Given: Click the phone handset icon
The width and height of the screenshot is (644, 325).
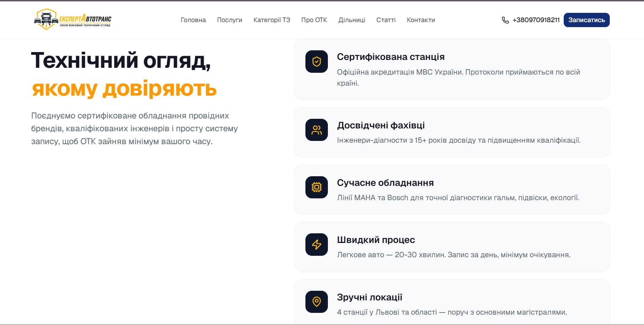Looking at the screenshot, I should click(505, 20).
